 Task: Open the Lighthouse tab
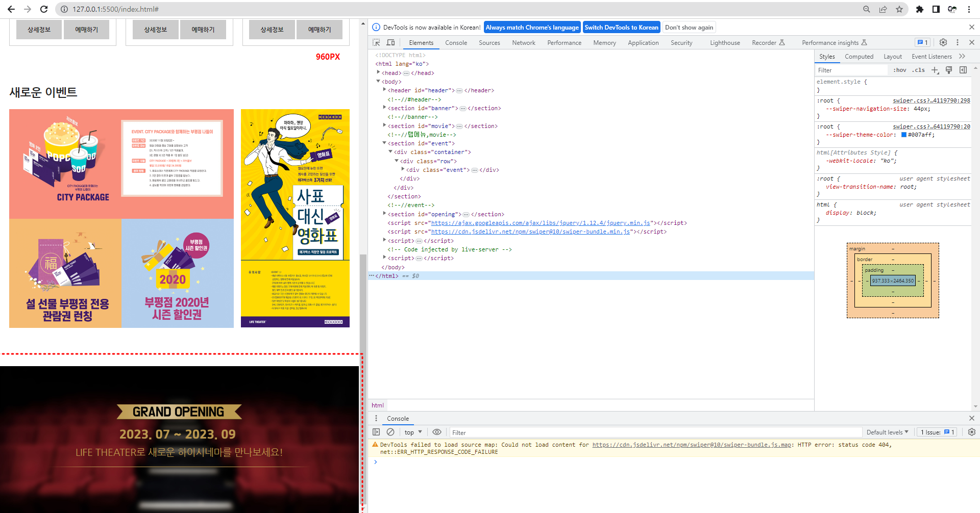click(725, 43)
